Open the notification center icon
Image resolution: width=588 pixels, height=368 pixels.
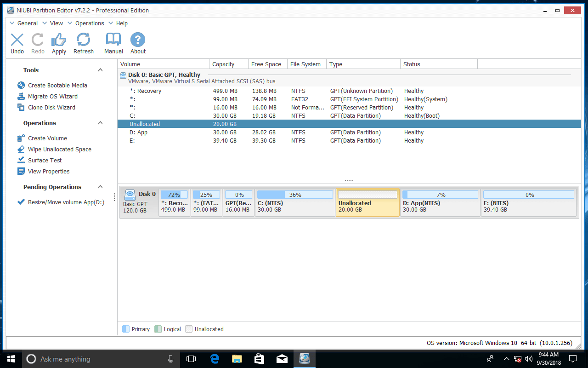[573, 359]
